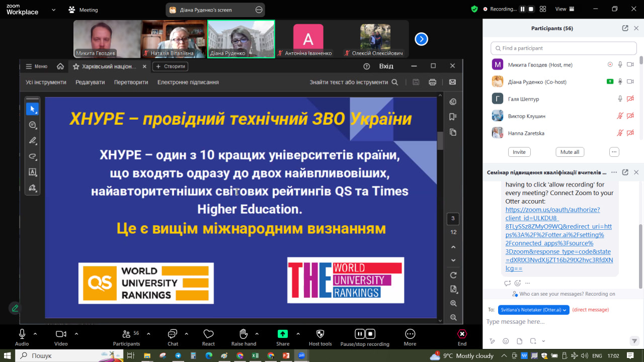This screenshot has height=362, width=644.
Task: Stop the recording in bottom toolbar
Action: pos(370,334)
